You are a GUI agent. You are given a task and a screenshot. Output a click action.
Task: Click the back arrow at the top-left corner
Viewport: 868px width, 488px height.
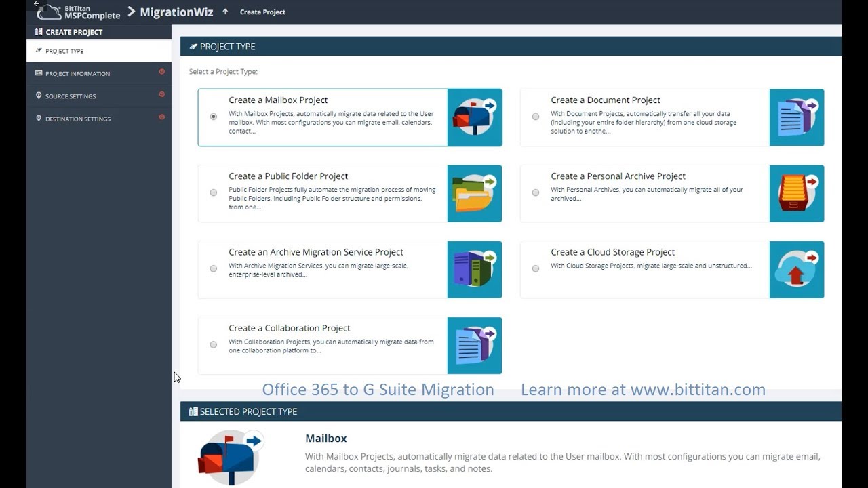pyautogui.click(x=37, y=3)
